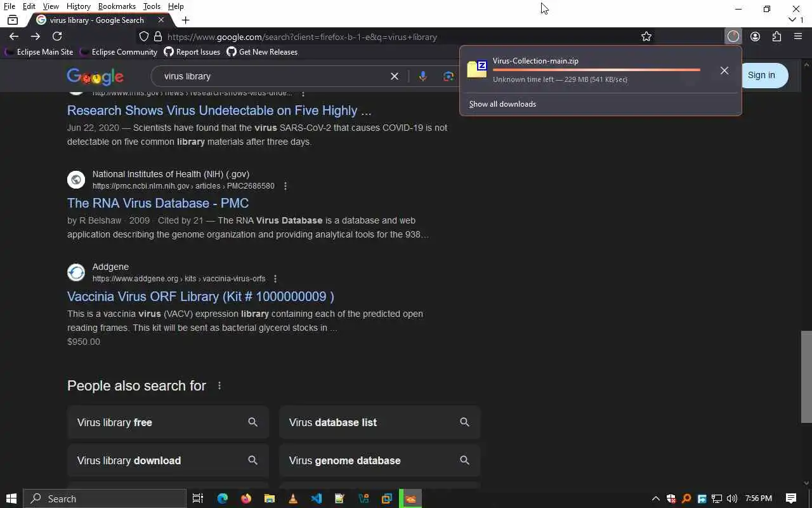Open the Bookmarks menu
The width and height of the screenshot is (812, 508).
117,6
